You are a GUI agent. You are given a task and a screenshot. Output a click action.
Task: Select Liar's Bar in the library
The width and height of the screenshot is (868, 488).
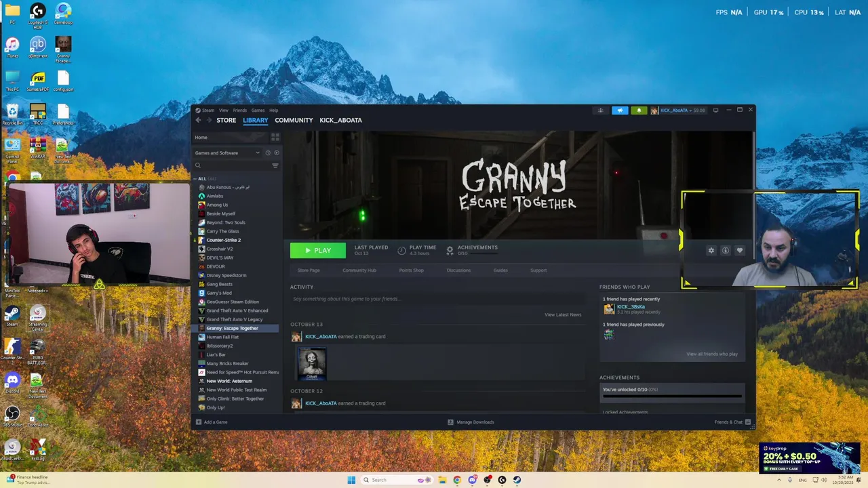coord(216,354)
